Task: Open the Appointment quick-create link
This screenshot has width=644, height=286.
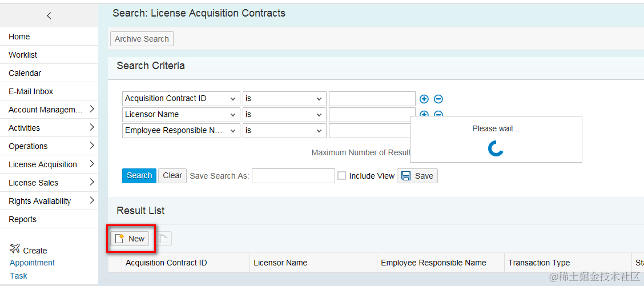Action: tap(32, 263)
